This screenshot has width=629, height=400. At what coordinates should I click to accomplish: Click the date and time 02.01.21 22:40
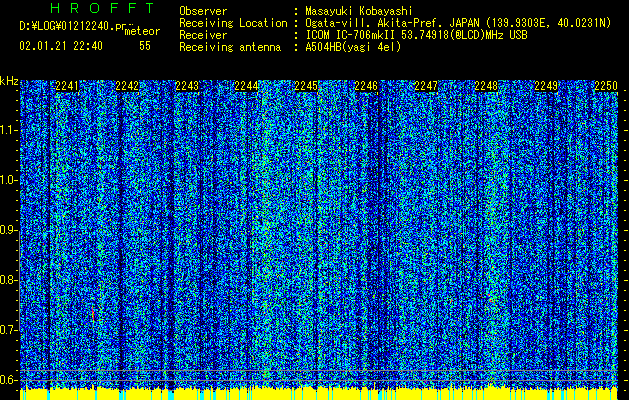(61, 46)
